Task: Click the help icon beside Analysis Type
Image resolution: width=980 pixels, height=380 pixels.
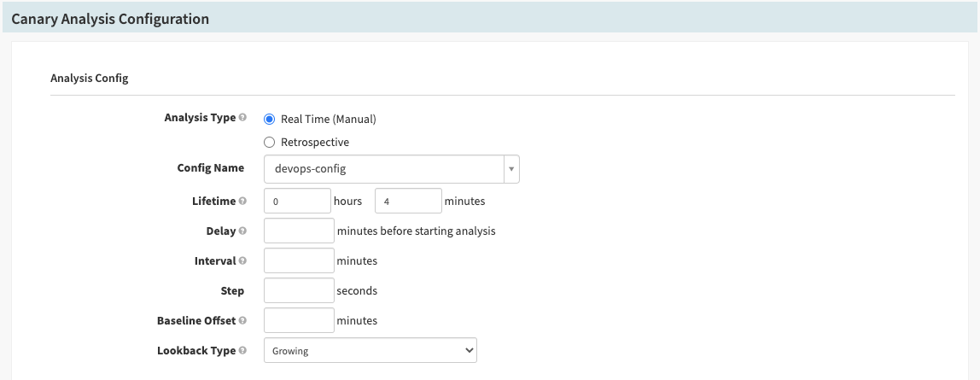Action: 243,118
